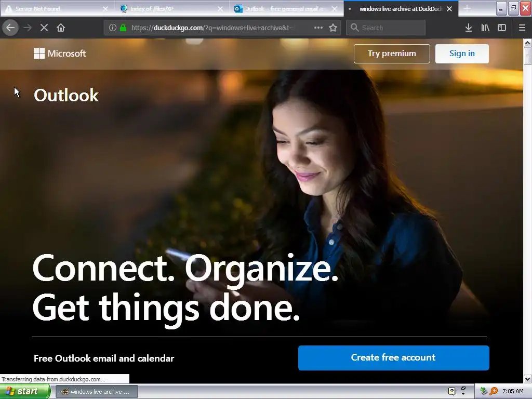Open the Firefox hamburger menu
Viewport: 532px width, 399px height.
pyautogui.click(x=522, y=28)
